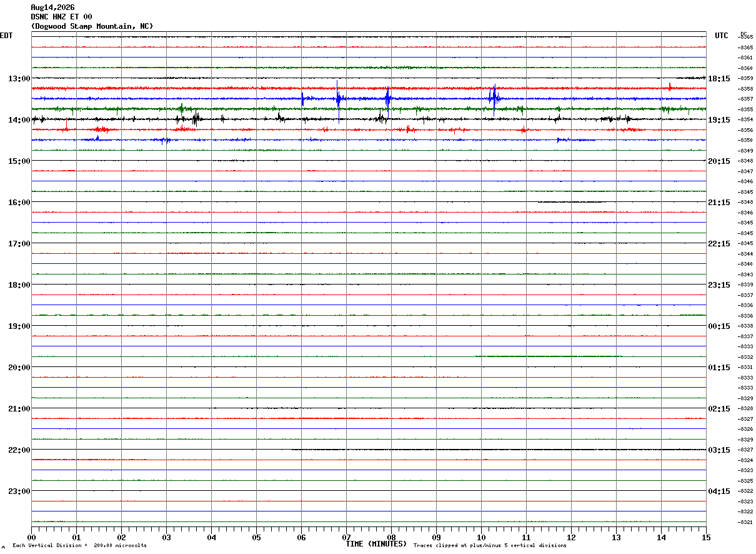
Task: Click the 13:00 EDT time label
Action: 19,79
